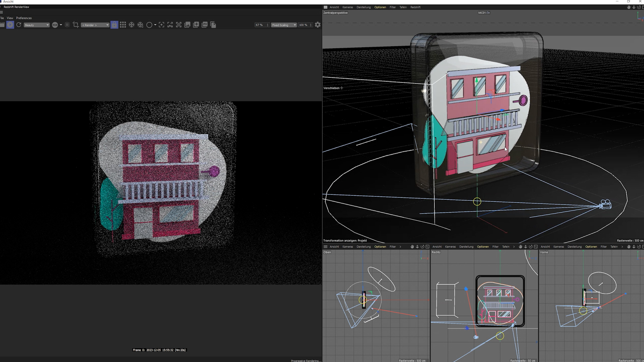Viewport: 644px width, 362px height.
Task: Click the 67 % zoom field
Action: (260, 25)
